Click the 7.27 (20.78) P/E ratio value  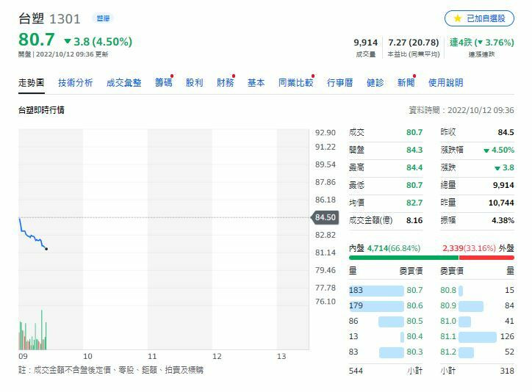[414, 43]
